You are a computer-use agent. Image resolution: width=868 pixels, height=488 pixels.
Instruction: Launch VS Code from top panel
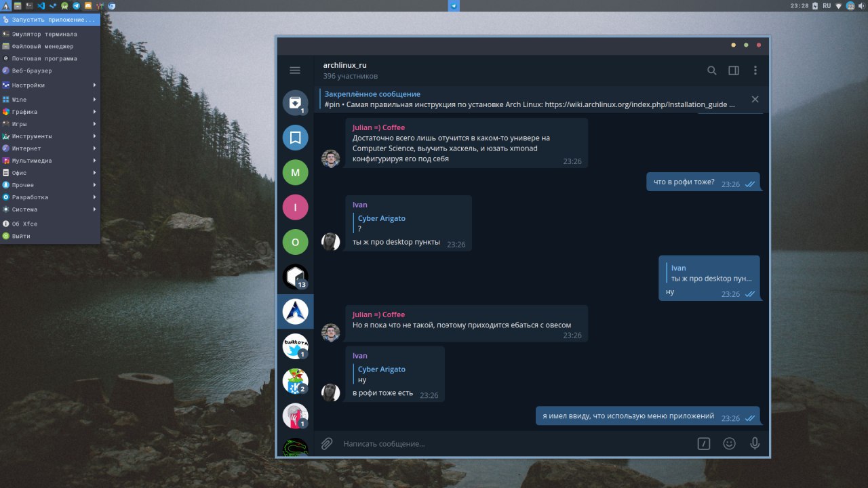click(x=41, y=5)
